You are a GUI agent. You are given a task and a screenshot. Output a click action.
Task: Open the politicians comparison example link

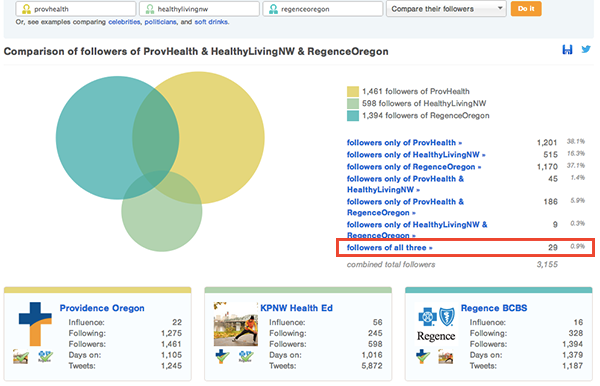click(x=160, y=22)
